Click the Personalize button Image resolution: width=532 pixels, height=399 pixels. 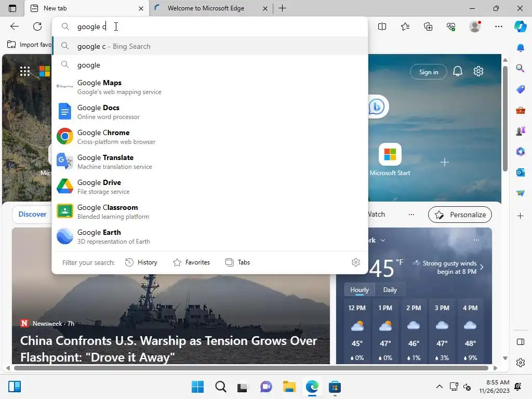[x=460, y=215]
